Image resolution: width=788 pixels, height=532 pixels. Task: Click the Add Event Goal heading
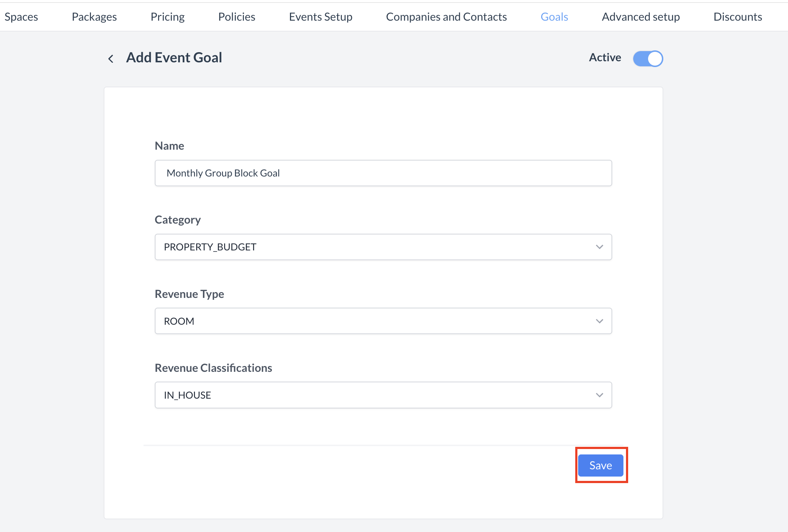coord(174,57)
